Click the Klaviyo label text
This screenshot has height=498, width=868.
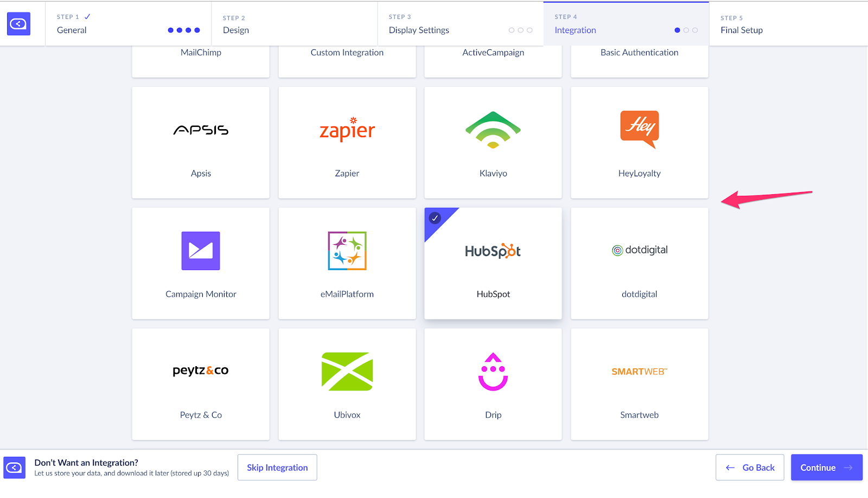coord(493,174)
